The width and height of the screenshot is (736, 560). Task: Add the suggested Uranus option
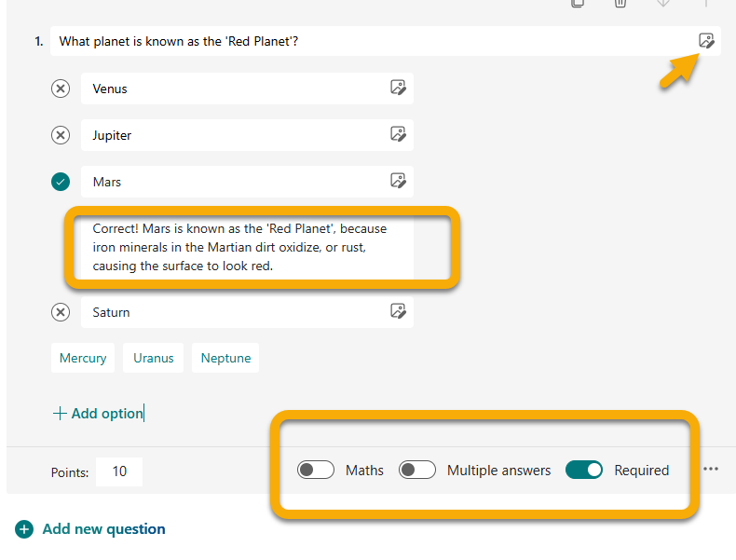153,358
